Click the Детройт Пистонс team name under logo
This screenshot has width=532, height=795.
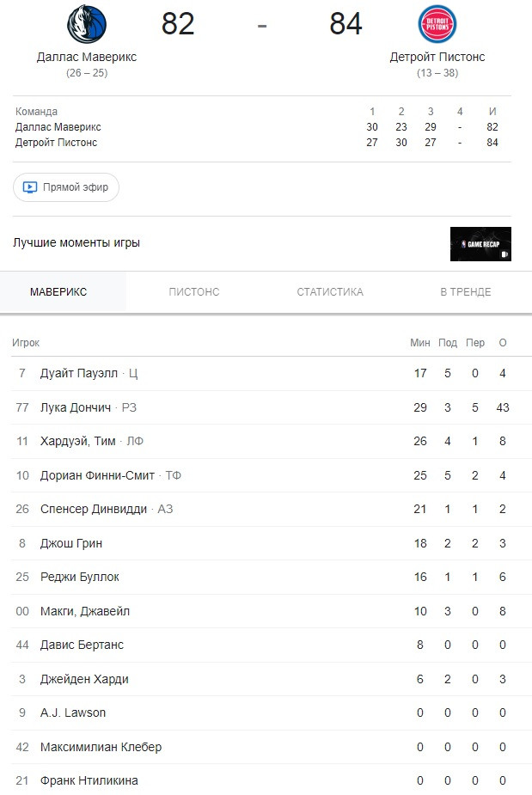coord(437,57)
